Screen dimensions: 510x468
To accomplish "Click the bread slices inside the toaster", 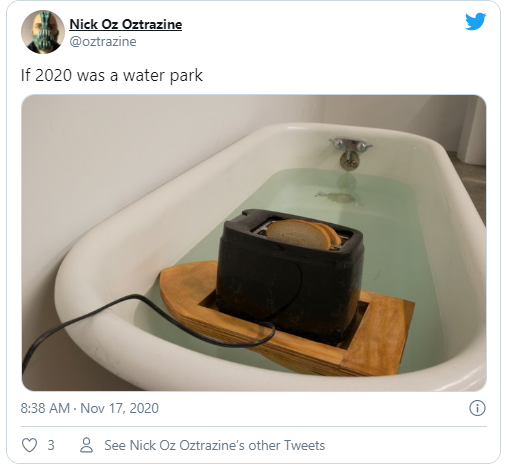I will coord(303,234).
